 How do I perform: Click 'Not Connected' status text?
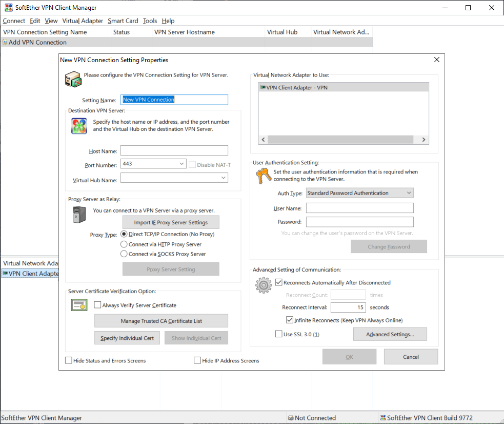pos(315,417)
